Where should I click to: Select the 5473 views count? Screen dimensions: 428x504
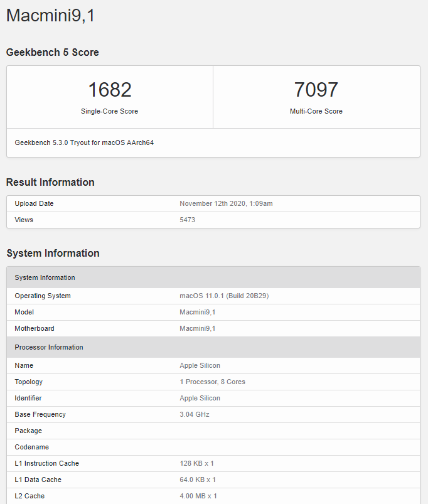click(188, 220)
